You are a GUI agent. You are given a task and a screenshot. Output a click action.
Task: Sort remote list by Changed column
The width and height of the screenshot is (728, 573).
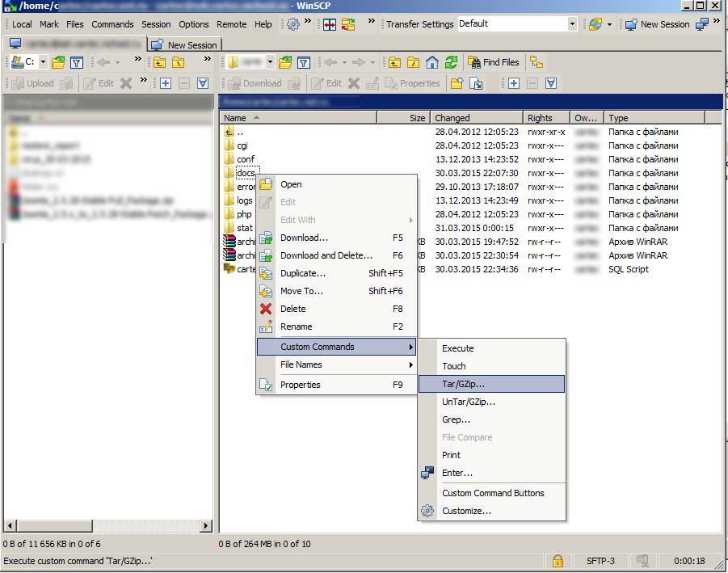pyautogui.click(x=477, y=118)
